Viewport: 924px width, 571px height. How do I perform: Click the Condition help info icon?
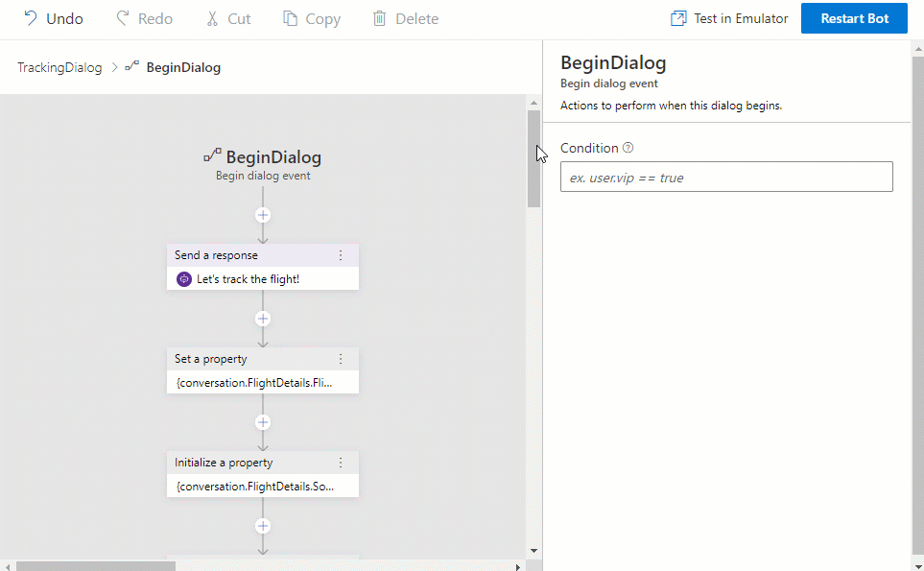click(628, 148)
